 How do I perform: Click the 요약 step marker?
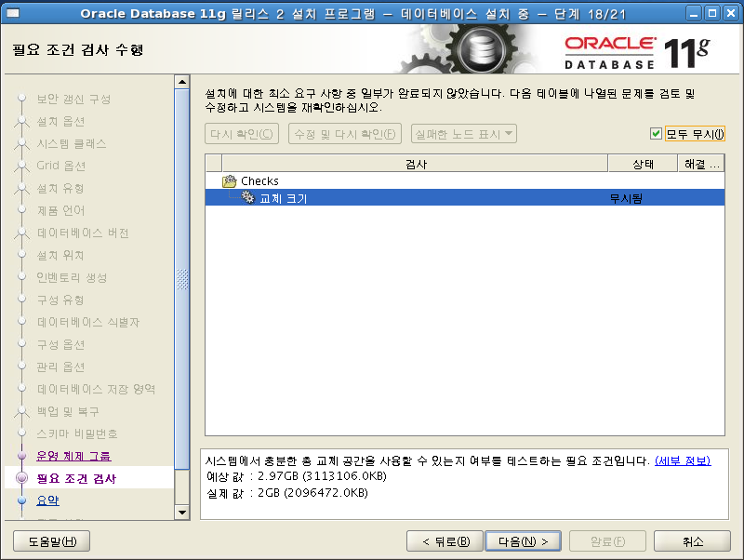pyautogui.click(x=21, y=500)
